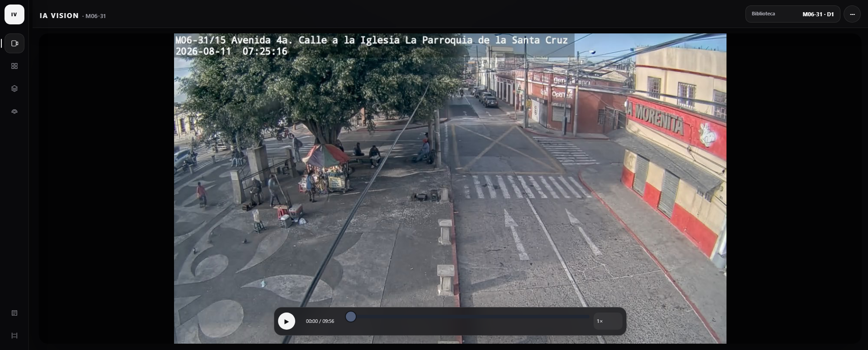
Task: Open the grid layout view in sidebar
Action: 14,66
